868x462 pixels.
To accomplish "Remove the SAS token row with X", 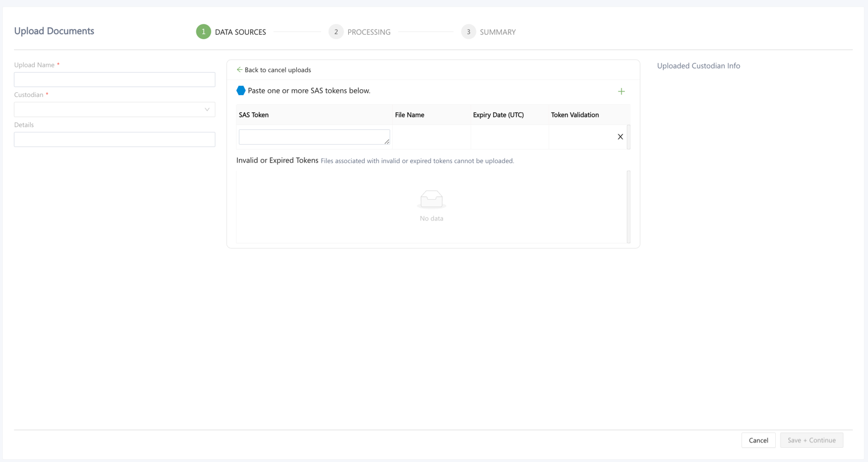I will point(620,137).
